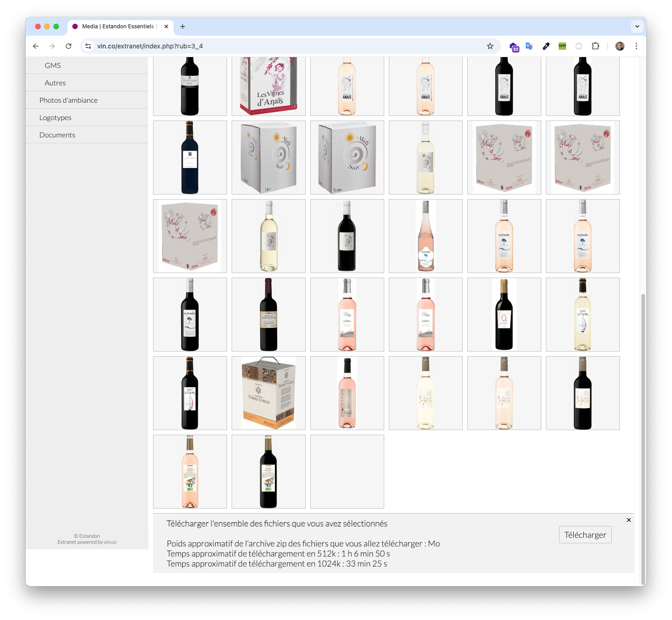Select the last-row red bottle with bird label
Image resolution: width=672 pixels, height=620 pixels.
tap(269, 472)
